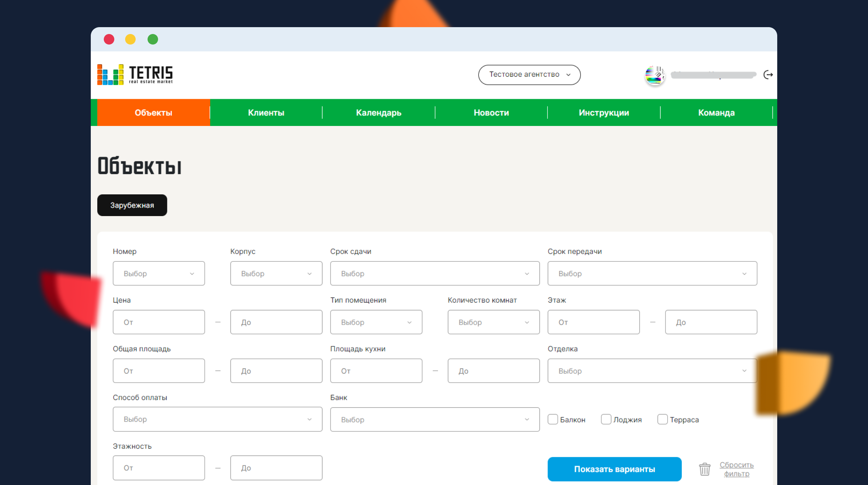Click the yellow window minimize dot
The width and height of the screenshot is (868, 485).
(x=130, y=39)
